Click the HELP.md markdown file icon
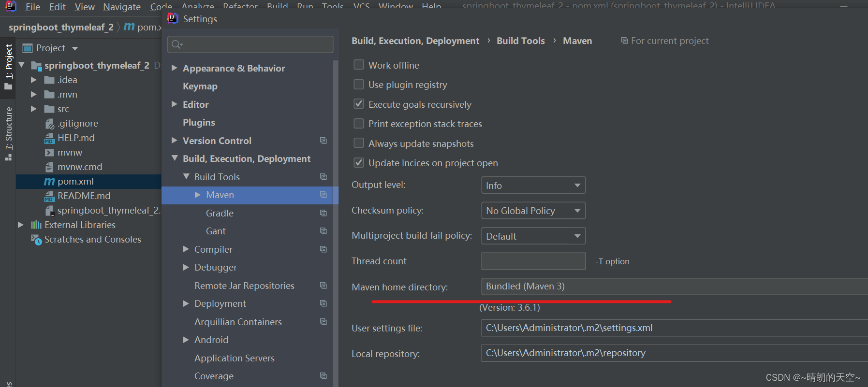The width and height of the screenshot is (868, 387). [x=49, y=138]
